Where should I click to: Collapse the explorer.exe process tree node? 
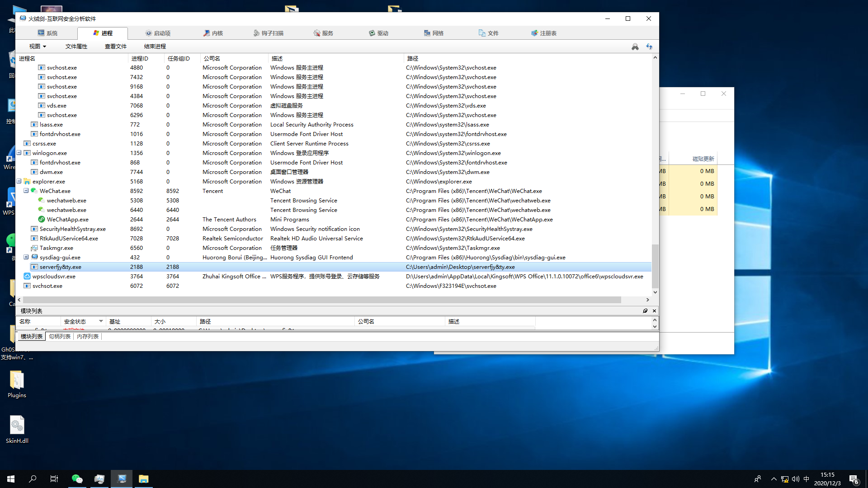coord(19,181)
